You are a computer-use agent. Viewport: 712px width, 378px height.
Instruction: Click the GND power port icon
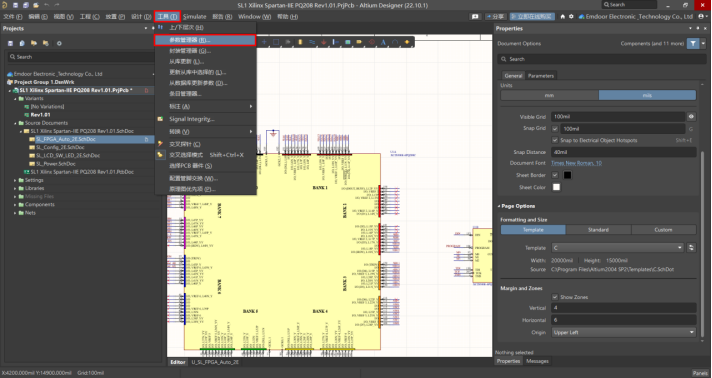pos(324,42)
